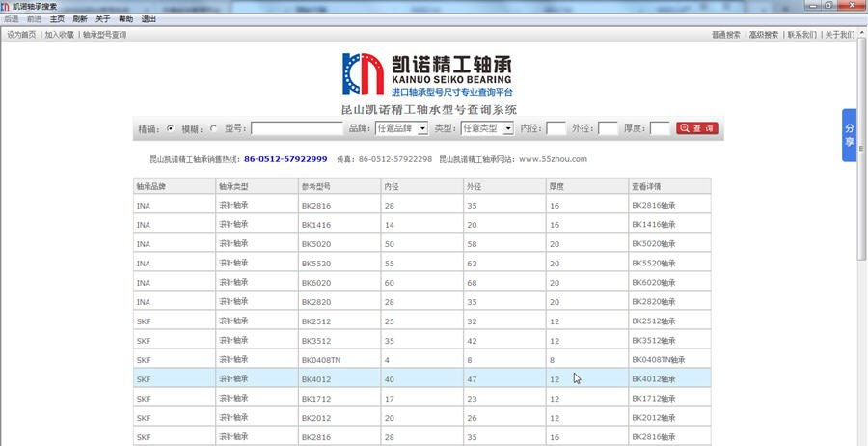Expand the 类型 bearing type dropdown
868x446 pixels.
click(487, 128)
